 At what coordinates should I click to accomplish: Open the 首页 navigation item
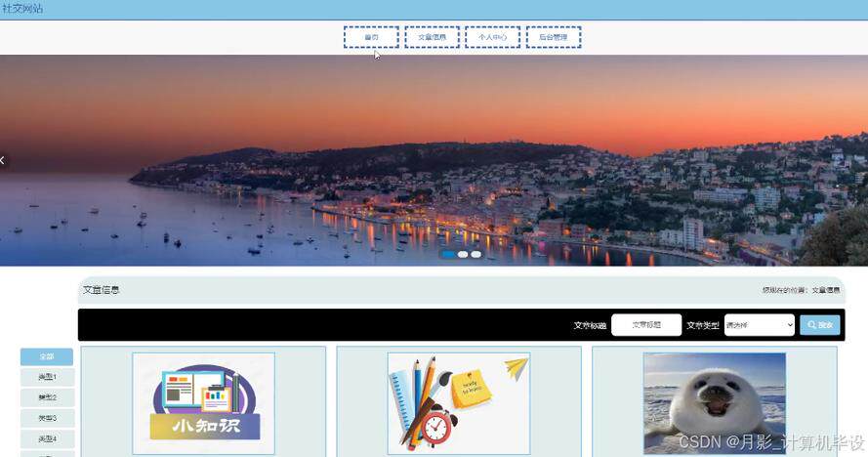pyautogui.click(x=371, y=37)
